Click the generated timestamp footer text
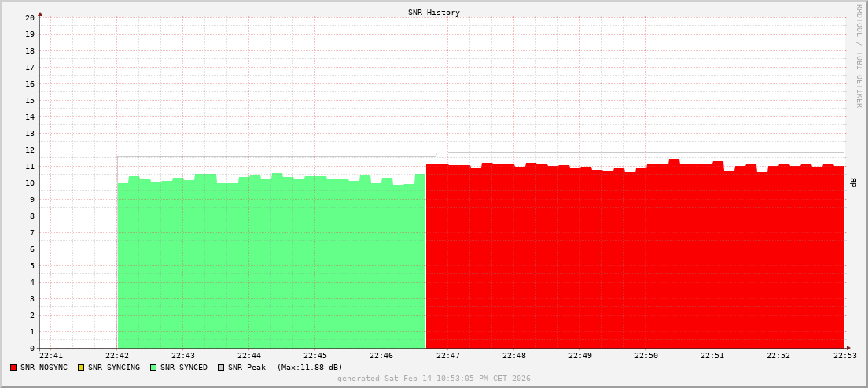This screenshot has height=388, width=868. click(434, 379)
